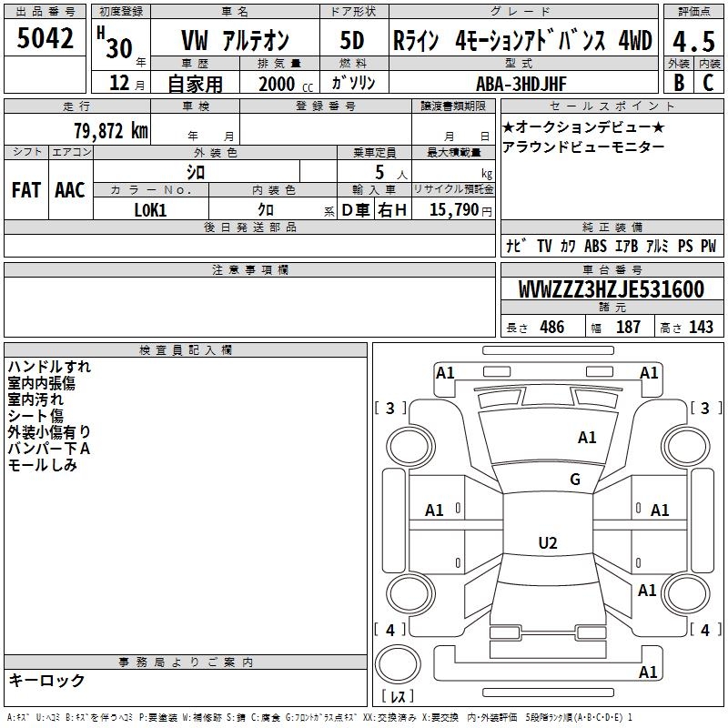The image size is (728, 728).
Task: Click the U2 dent marker on the car roof
Action: coord(547,543)
